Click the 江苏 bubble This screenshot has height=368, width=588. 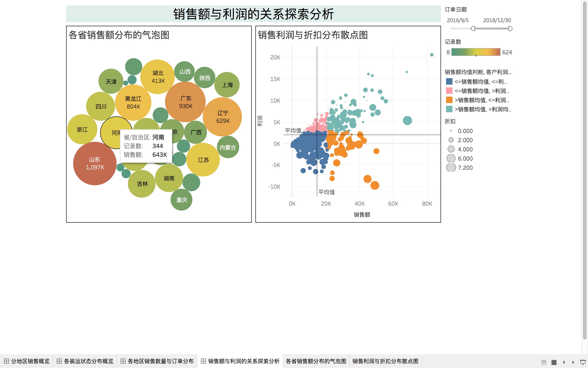click(203, 160)
